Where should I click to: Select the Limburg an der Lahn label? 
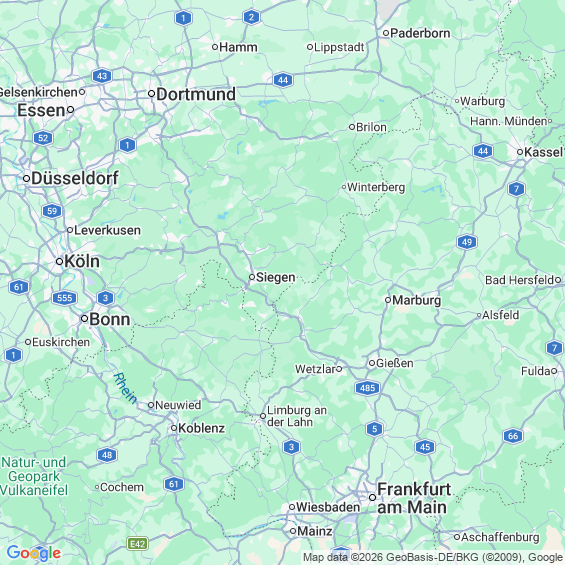297,416
